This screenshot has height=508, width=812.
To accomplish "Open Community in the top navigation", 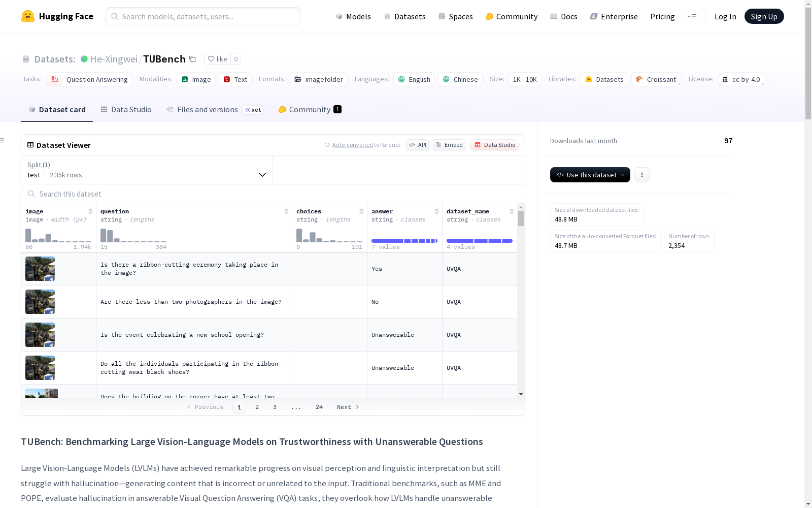I will pyautogui.click(x=511, y=16).
